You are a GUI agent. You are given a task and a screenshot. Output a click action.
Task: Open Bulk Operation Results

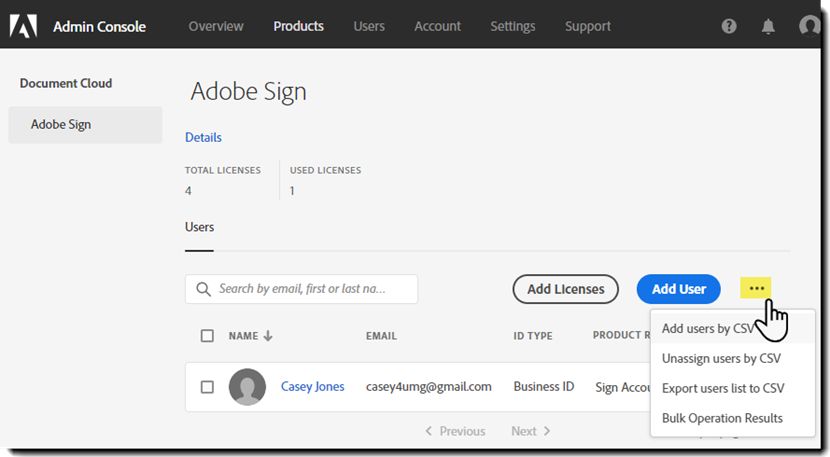[x=722, y=418]
